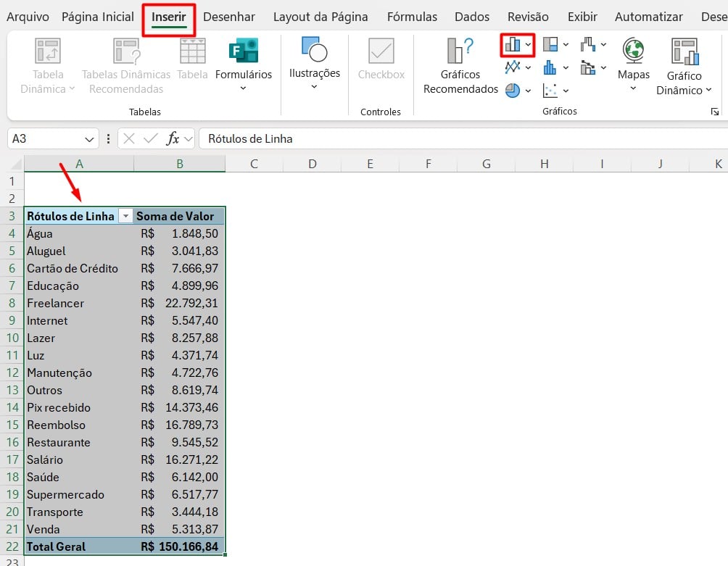
Task: Open the Ilustrações gallery
Action: (x=314, y=64)
